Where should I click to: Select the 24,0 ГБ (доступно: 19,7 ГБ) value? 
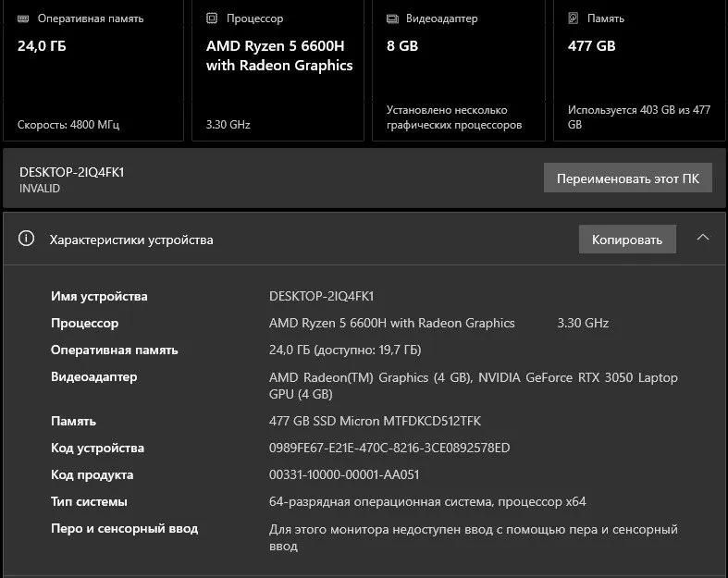[x=345, y=350]
